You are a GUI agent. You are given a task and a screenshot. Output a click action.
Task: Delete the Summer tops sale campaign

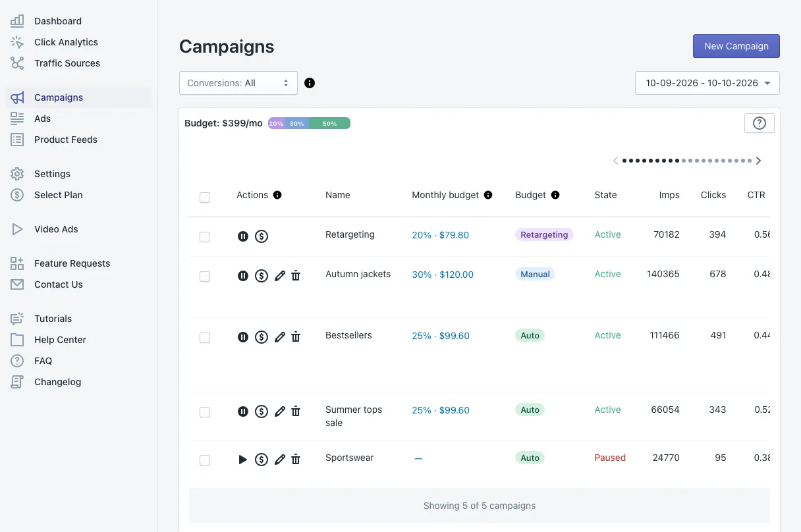(x=296, y=412)
